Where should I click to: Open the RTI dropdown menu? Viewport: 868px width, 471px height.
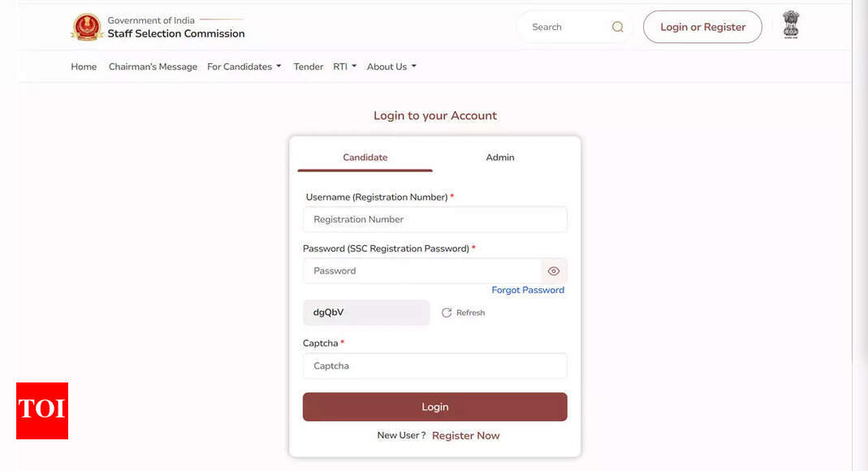[345, 67]
